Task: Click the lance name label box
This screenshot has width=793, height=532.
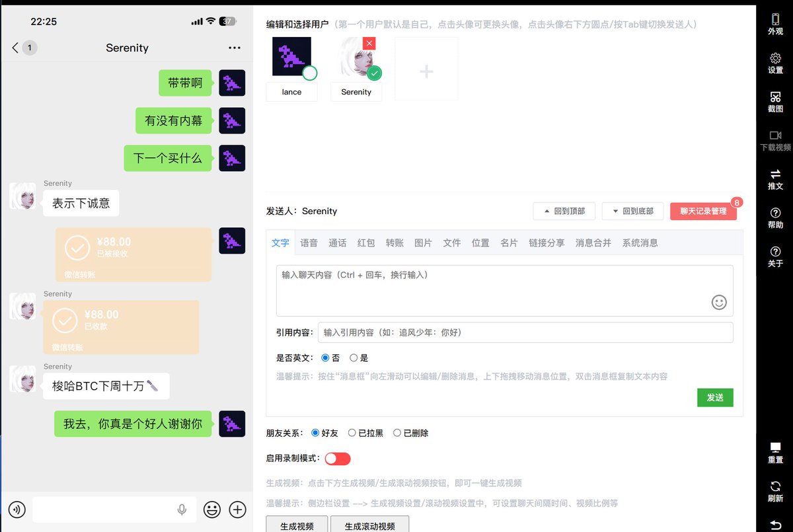Action: point(291,92)
